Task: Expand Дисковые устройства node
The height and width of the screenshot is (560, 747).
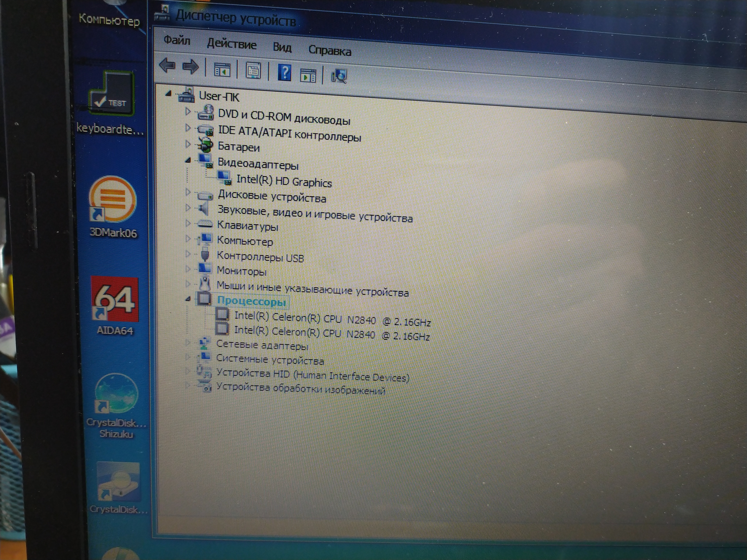Action: (188, 192)
